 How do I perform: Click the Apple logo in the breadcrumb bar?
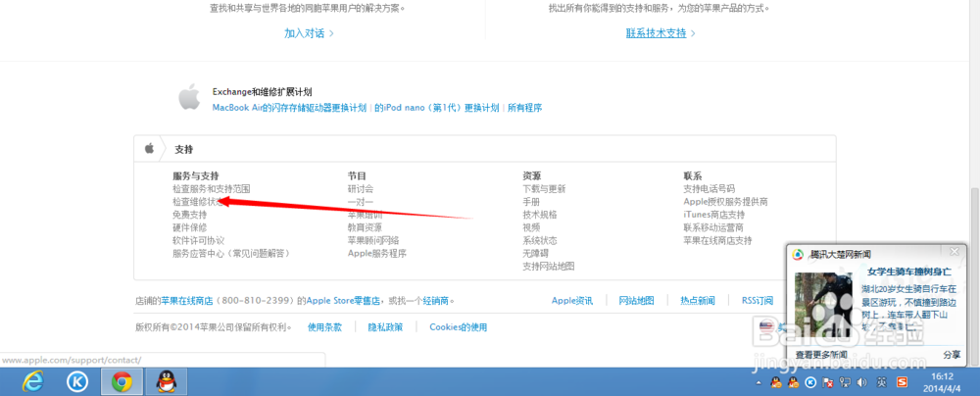(149, 148)
